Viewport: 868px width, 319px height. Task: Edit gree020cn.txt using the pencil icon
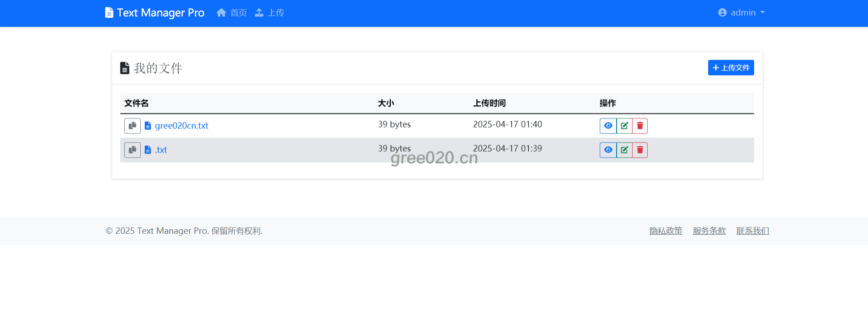(624, 126)
